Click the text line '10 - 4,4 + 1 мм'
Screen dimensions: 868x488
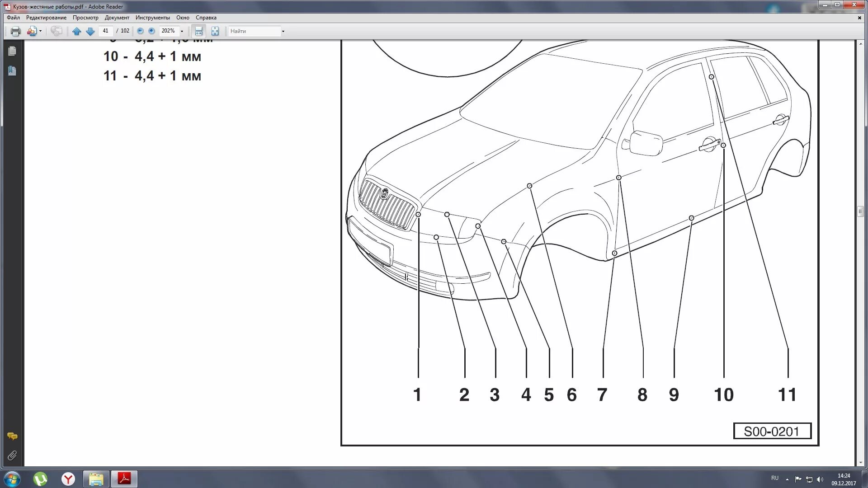152,56
